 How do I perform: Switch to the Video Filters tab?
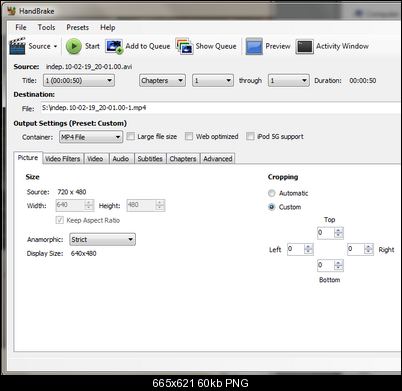[63, 159]
